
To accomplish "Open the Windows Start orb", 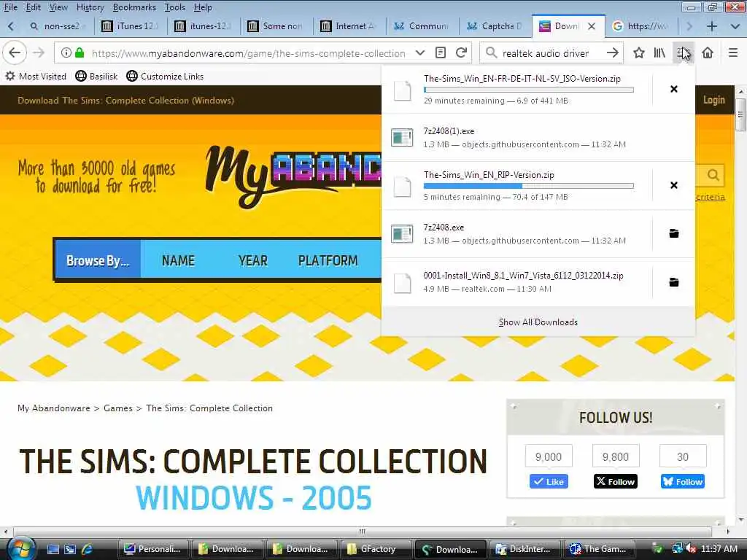I will point(21,548).
